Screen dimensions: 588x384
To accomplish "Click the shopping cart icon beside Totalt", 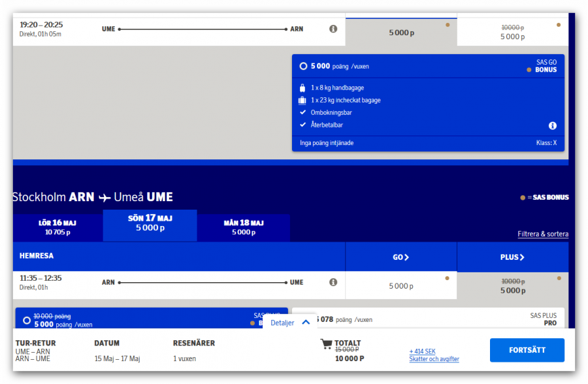I will click(x=326, y=344).
